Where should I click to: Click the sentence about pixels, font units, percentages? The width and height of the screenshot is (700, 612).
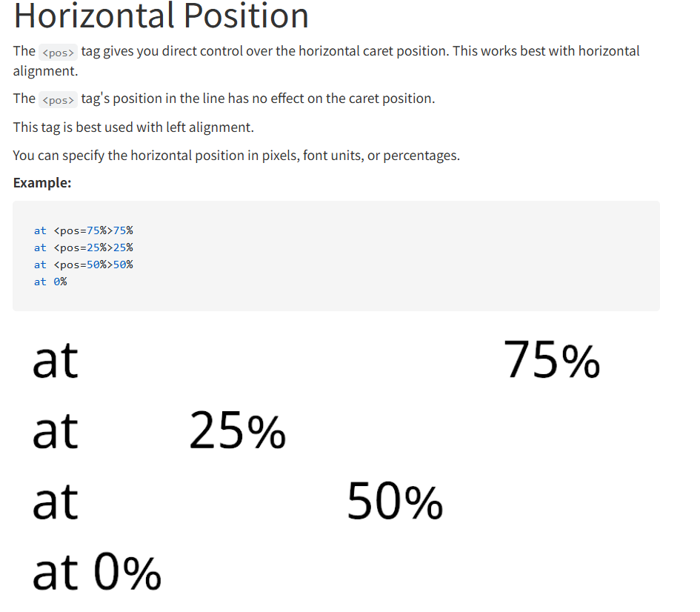click(x=236, y=156)
